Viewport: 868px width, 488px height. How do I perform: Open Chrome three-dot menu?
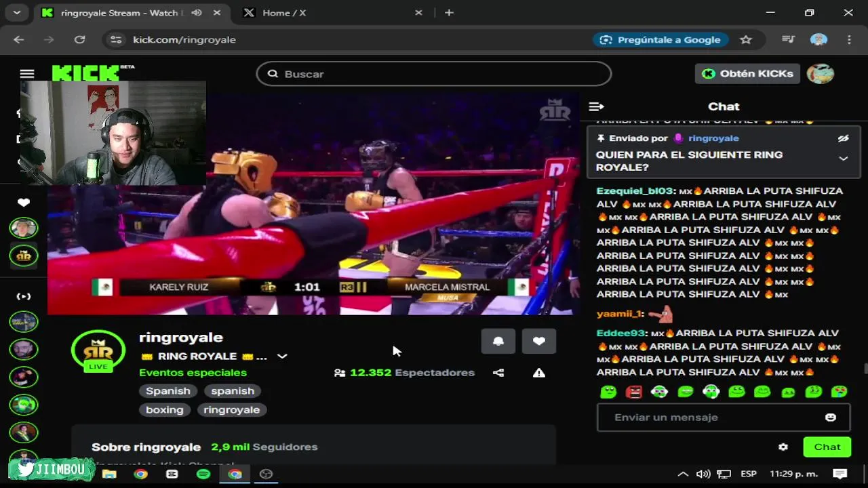click(x=849, y=39)
